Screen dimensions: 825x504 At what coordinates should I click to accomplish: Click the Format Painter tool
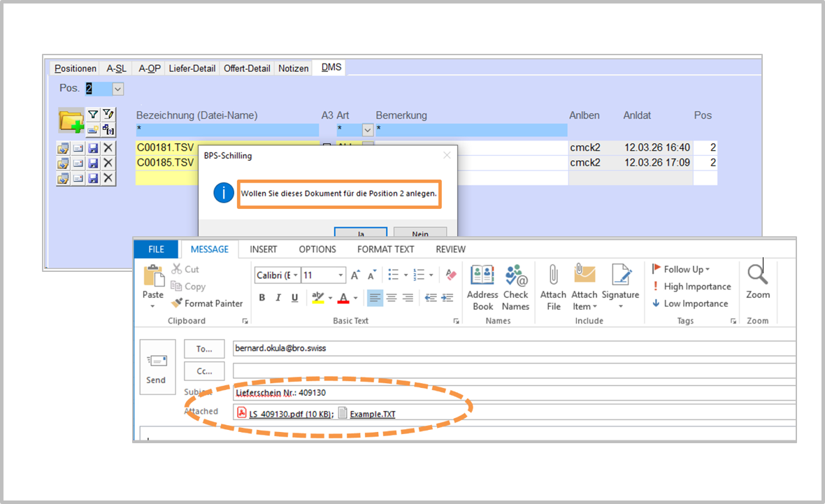(207, 303)
